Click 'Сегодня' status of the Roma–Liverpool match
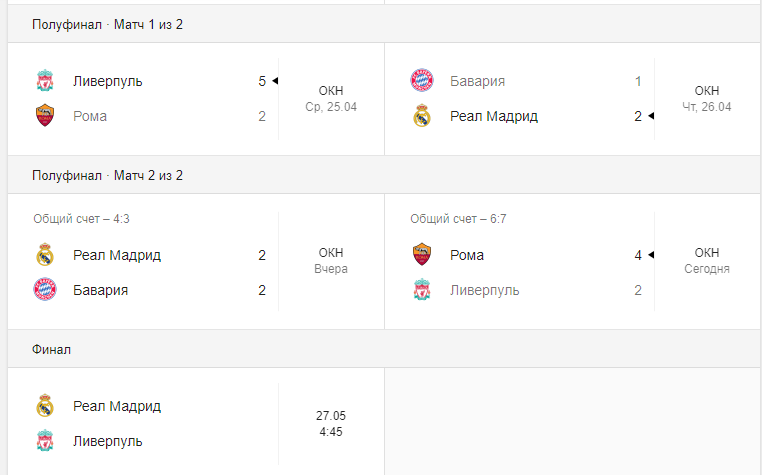The width and height of the screenshot is (762, 475). [x=707, y=269]
